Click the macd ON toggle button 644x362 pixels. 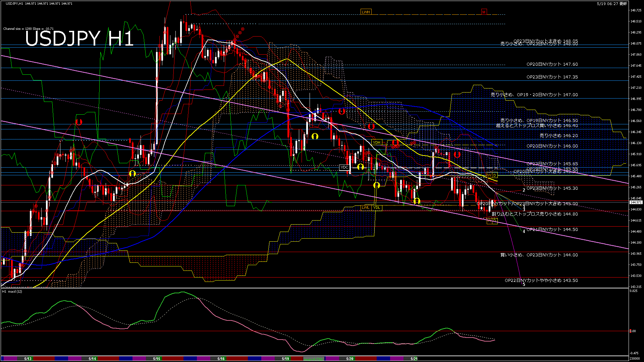314,359
